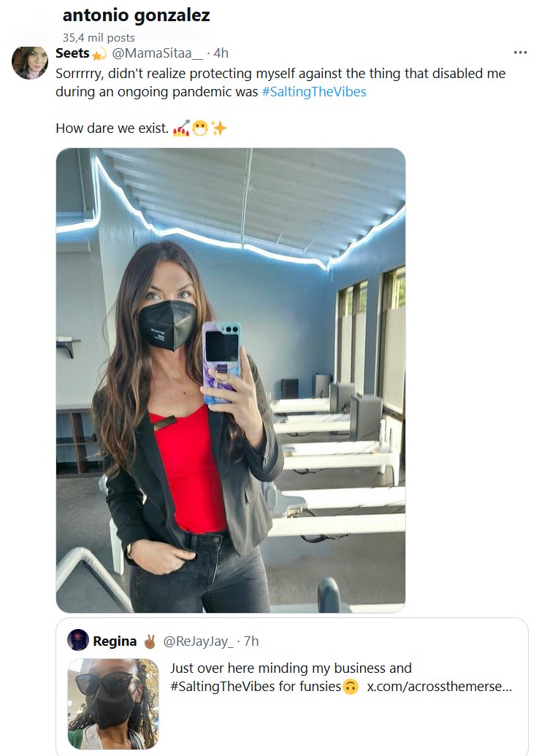Click the "antonio gonzalez" header title
Viewport: 539px width, 756px height.
click(136, 15)
